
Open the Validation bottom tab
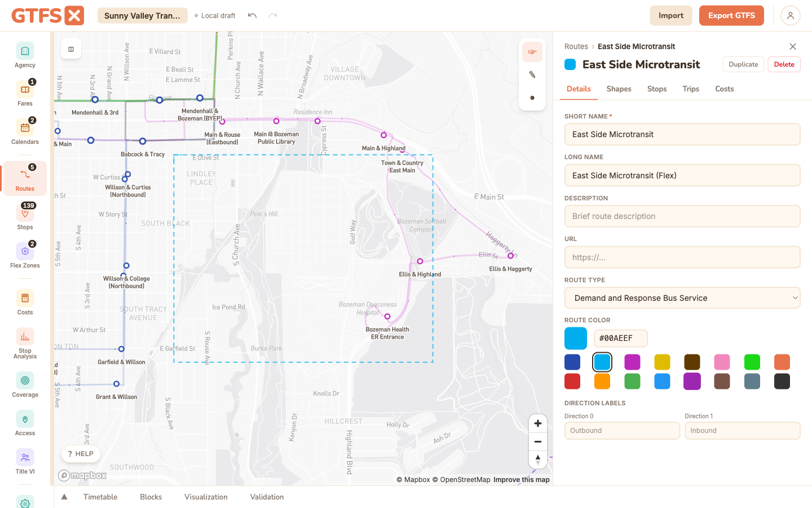click(267, 497)
